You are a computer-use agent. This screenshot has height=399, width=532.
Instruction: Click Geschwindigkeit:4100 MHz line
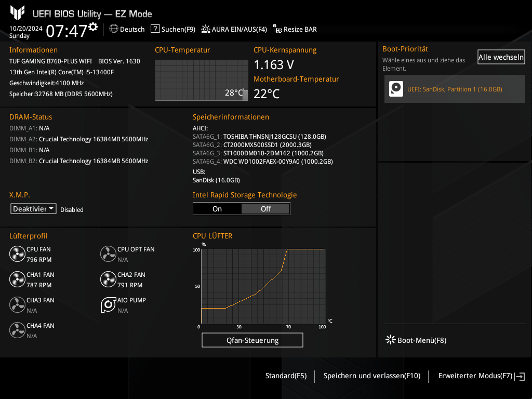coord(46,83)
